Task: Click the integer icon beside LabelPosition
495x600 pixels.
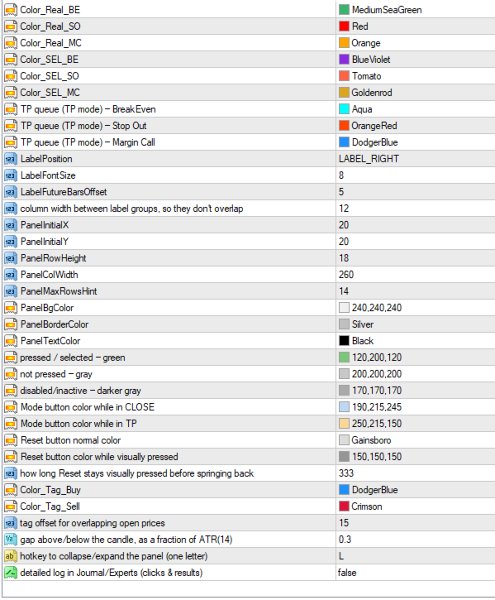Action: click(11, 159)
